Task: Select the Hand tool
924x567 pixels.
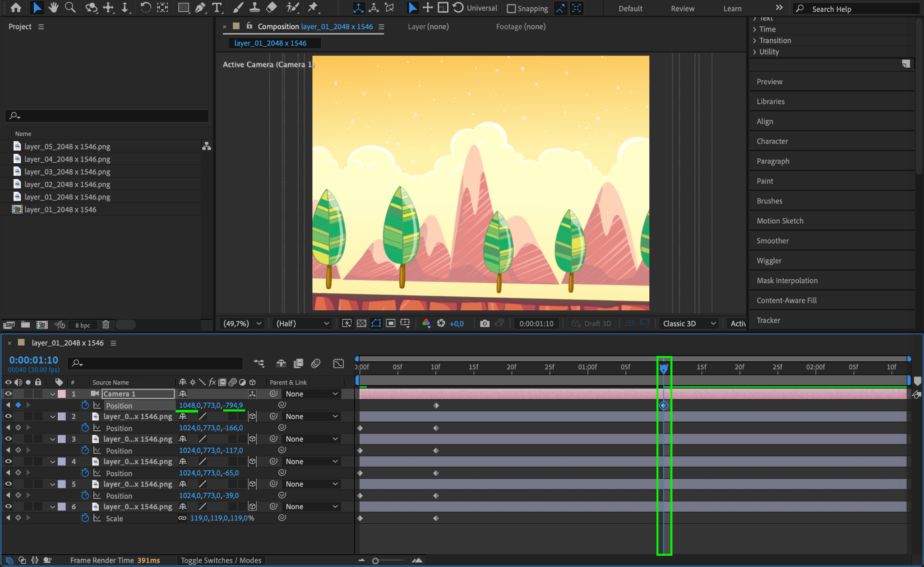Action: pyautogui.click(x=53, y=7)
